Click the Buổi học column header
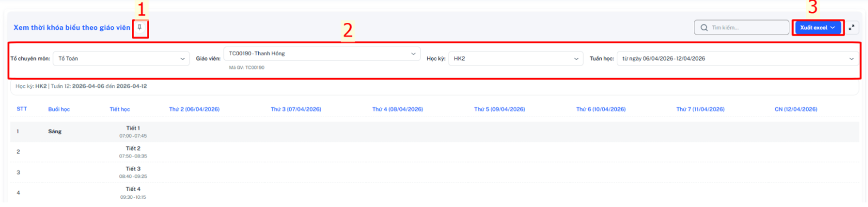Screen dimensions: 868x207 [x=59, y=109]
